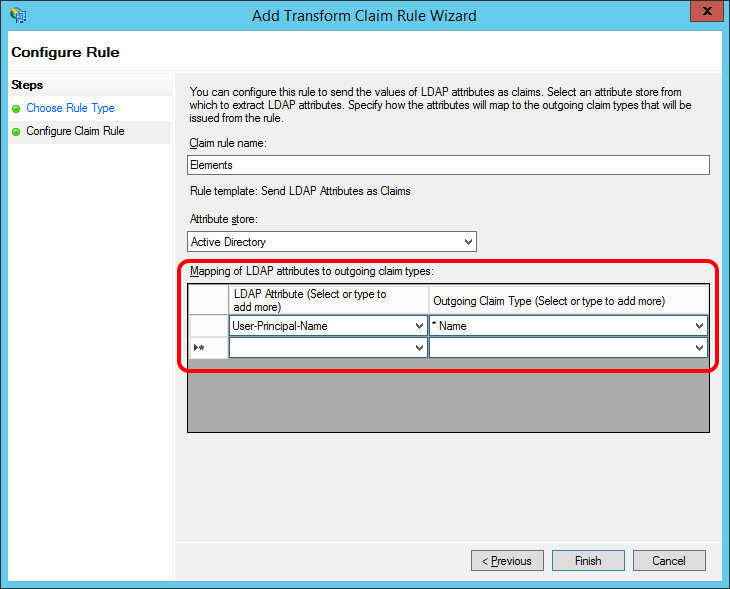Focus the Claim rule name field containing Elements
The width and height of the screenshot is (730, 589).
pyautogui.click(x=448, y=165)
